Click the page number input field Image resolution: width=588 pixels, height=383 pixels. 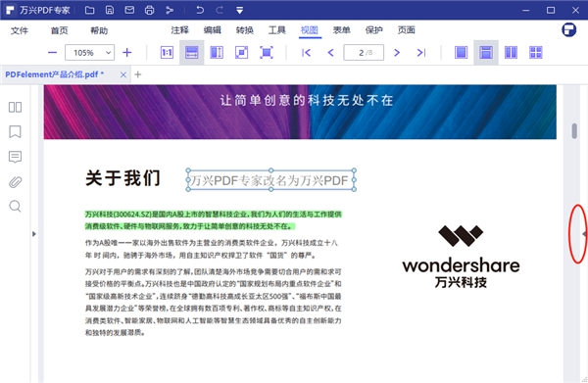364,53
